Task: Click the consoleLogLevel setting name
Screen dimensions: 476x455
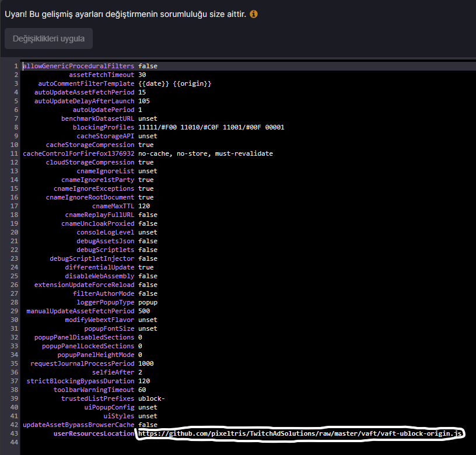Action: 106,233
